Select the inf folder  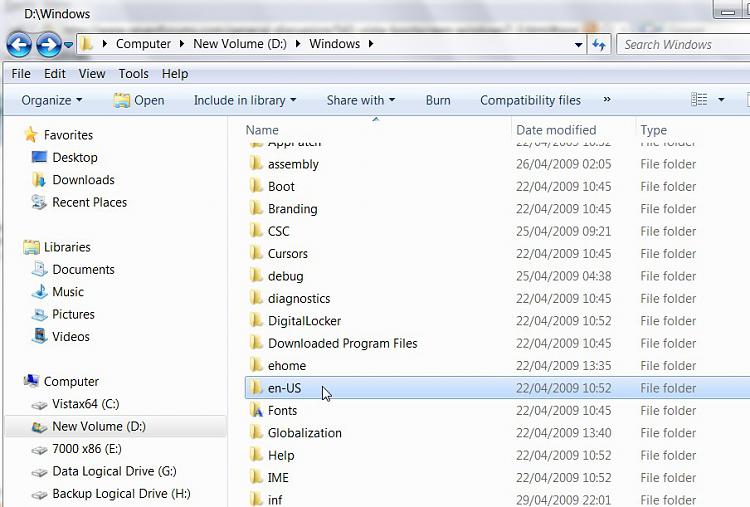pos(275,500)
